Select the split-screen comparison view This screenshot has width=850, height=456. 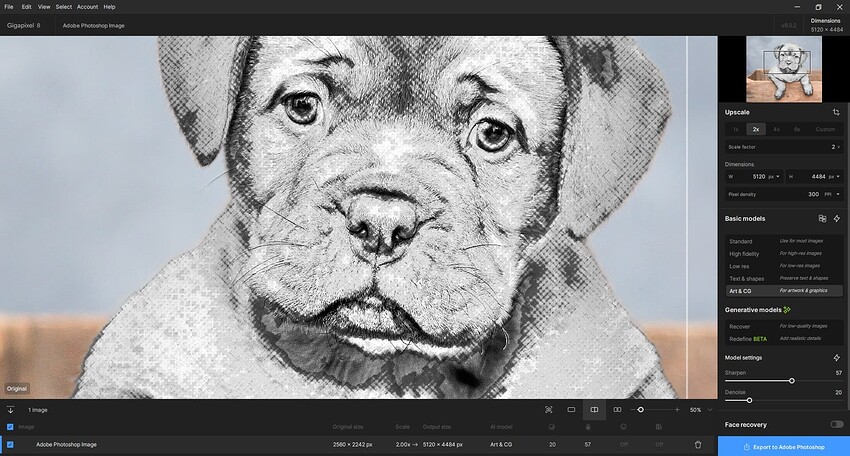(594, 409)
